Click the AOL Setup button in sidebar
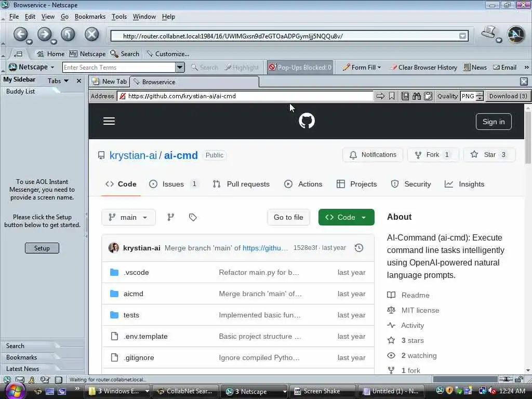Viewport: 532px width, 399px height. click(42, 248)
